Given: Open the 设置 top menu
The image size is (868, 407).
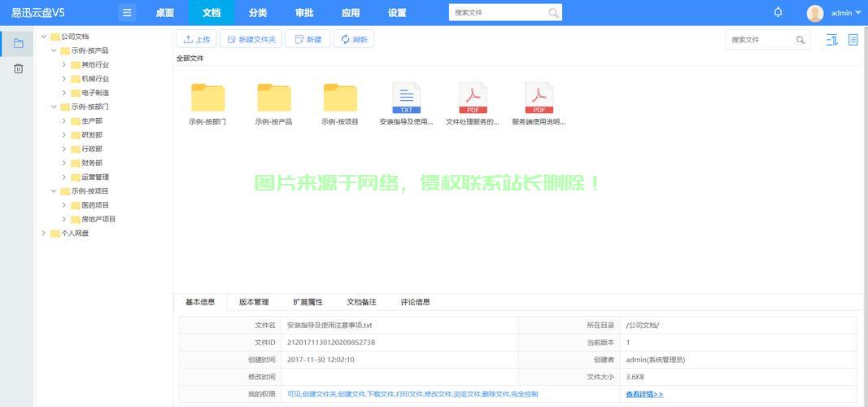Looking at the screenshot, I should (x=397, y=13).
